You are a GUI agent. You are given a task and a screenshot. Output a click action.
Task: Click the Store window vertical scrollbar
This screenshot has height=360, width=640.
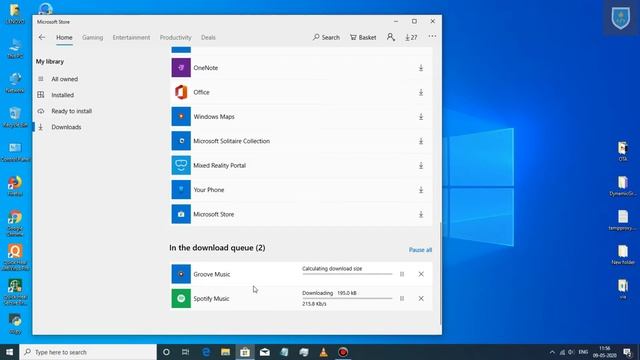coord(440,273)
